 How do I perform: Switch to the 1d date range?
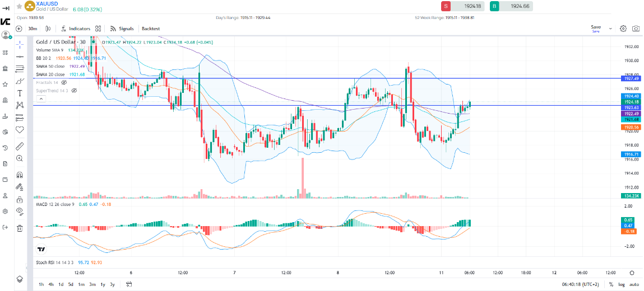(60, 284)
